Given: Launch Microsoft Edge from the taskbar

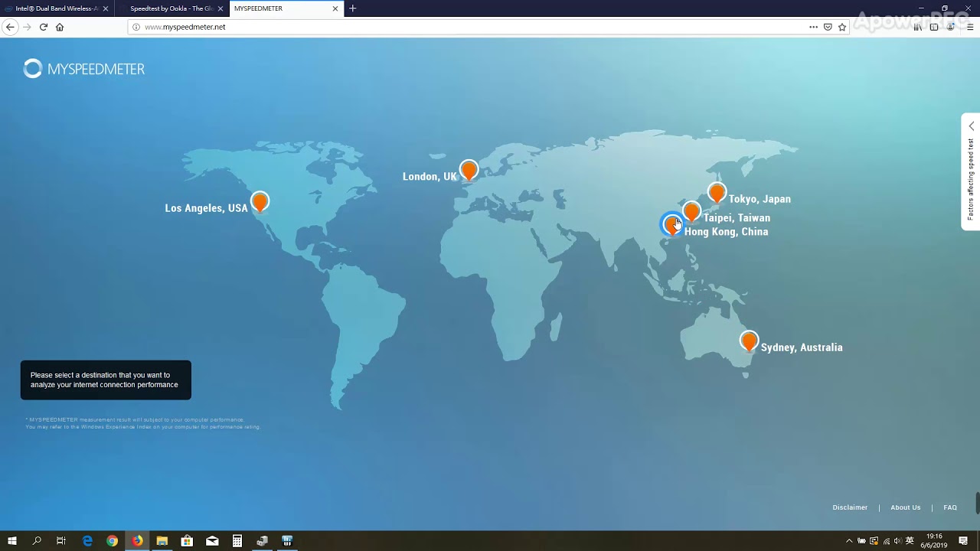Looking at the screenshot, I should click(87, 541).
